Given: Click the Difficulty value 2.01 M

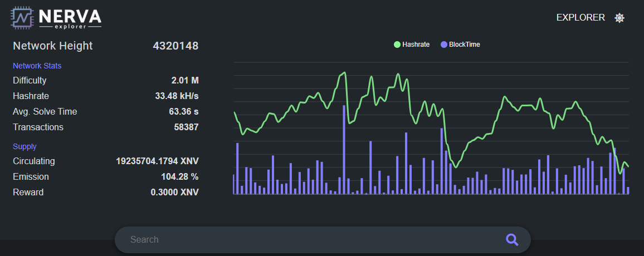Looking at the screenshot, I should pos(185,80).
